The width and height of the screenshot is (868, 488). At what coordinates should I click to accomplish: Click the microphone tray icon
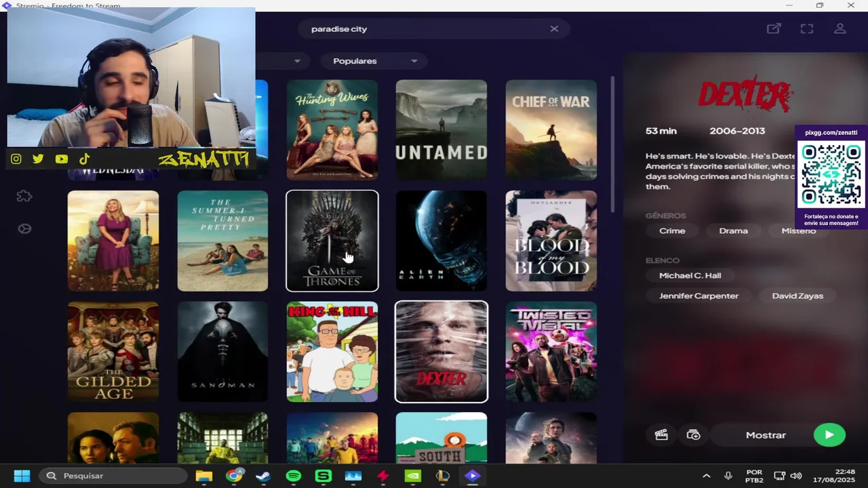(x=728, y=476)
